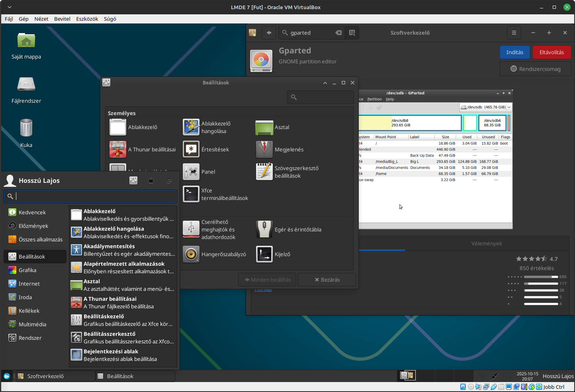Roll up the Beállítások window with arrow
The width and height of the screenshot is (575, 392).
[x=325, y=83]
